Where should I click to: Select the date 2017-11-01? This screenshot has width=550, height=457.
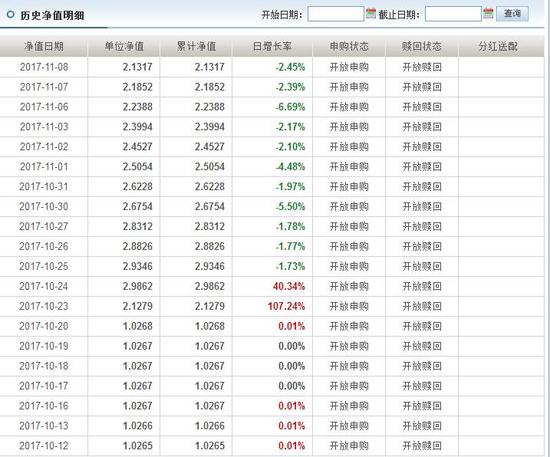(x=44, y=166)
